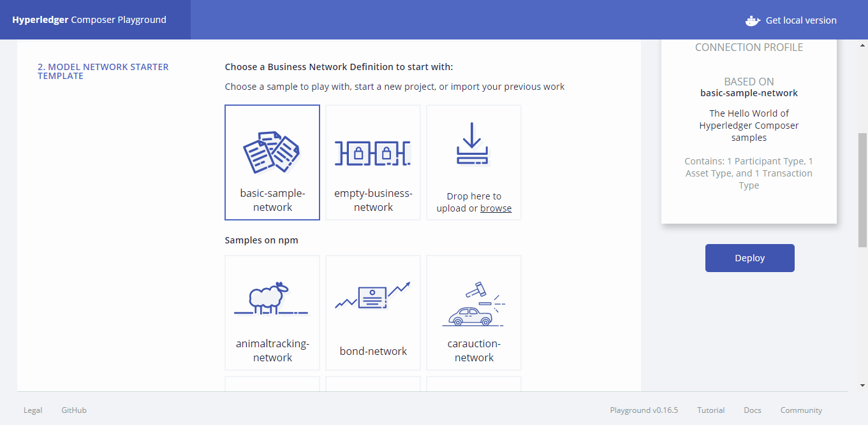Click the basic-sample-network documents icon
The image size is (868, 425).
pyautogui.click(x=272, y=152)
